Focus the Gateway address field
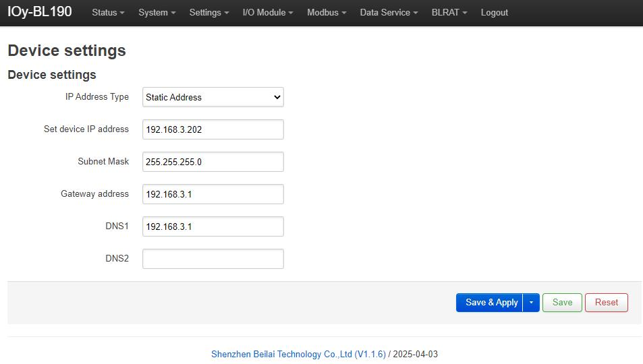This screenshot has height=364, width=643. (x=213, y=194)
